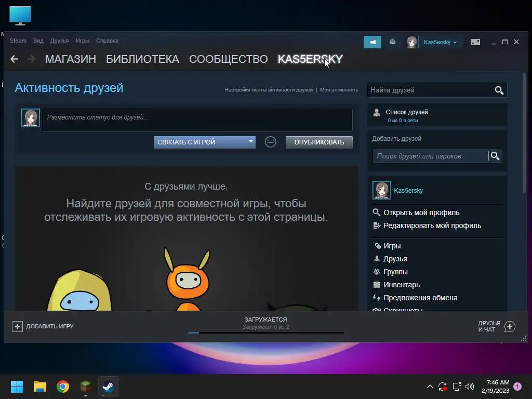Open Инвентарь in the sidebar

click(402, 285)
